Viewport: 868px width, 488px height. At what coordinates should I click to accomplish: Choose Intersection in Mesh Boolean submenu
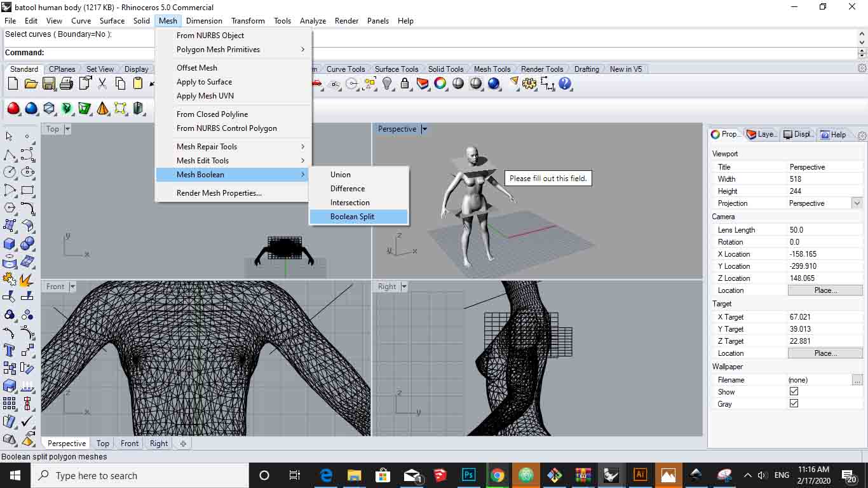tap(358, 203)
